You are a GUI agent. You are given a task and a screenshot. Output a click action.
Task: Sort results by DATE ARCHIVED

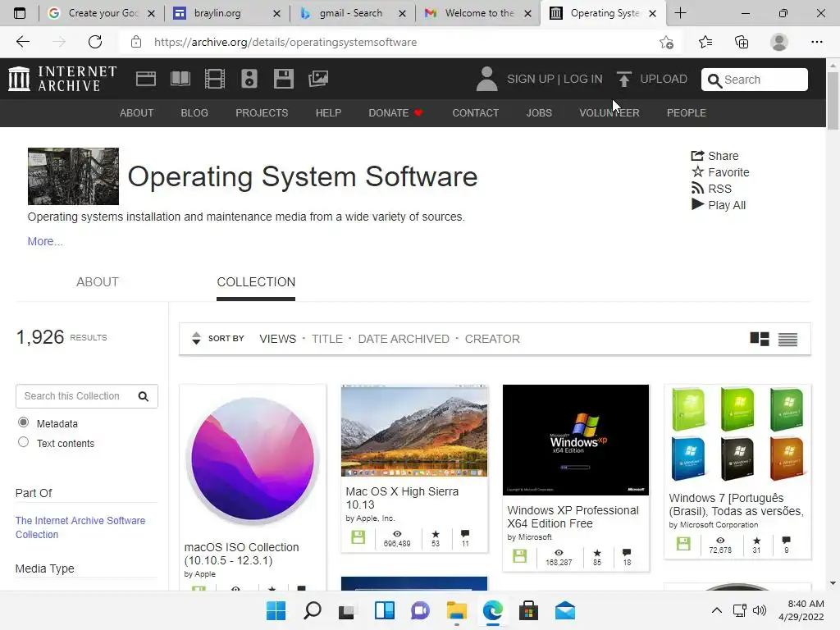(404, 339)
